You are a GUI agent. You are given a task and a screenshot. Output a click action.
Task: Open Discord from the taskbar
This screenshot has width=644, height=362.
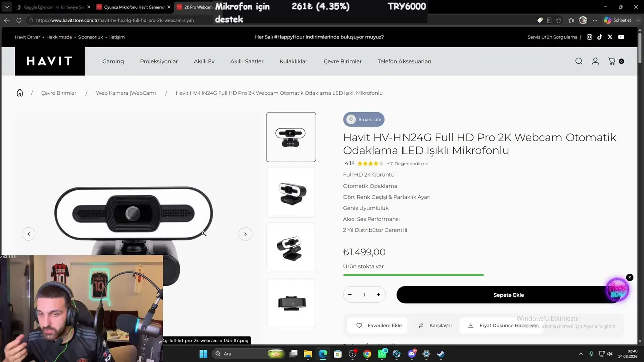[412, 354]
